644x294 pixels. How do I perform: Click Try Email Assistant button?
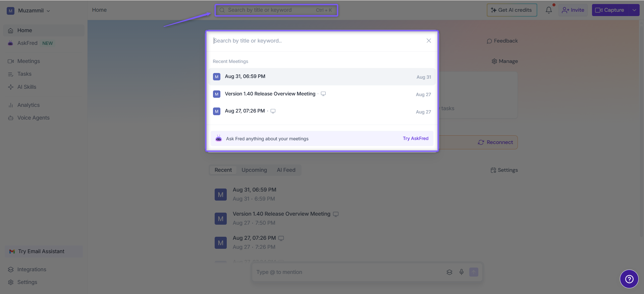[44, 251]
